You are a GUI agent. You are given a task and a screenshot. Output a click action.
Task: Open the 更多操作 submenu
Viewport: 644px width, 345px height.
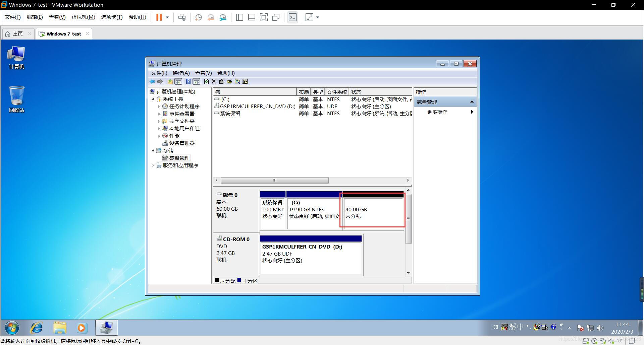445,112
